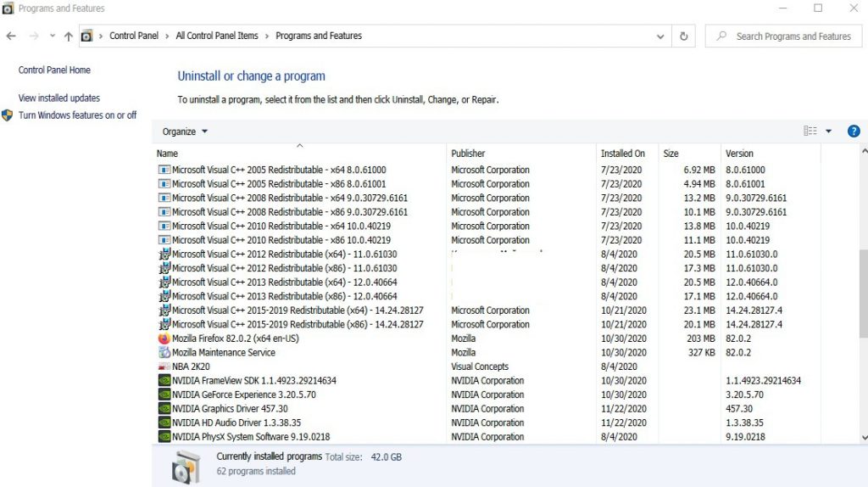
Task: Select Mozilla Maintenance Service name
Action: point(224,352)
